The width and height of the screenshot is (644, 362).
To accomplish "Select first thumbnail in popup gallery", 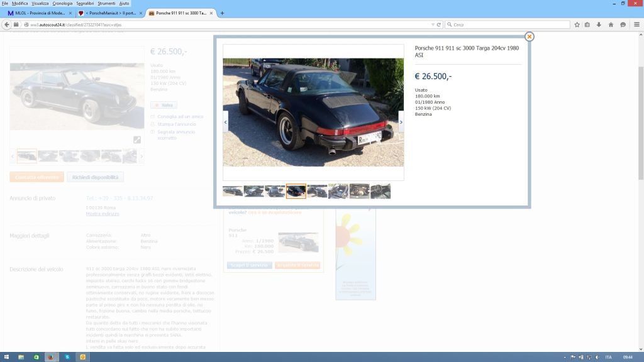I will tap(233, 191).
